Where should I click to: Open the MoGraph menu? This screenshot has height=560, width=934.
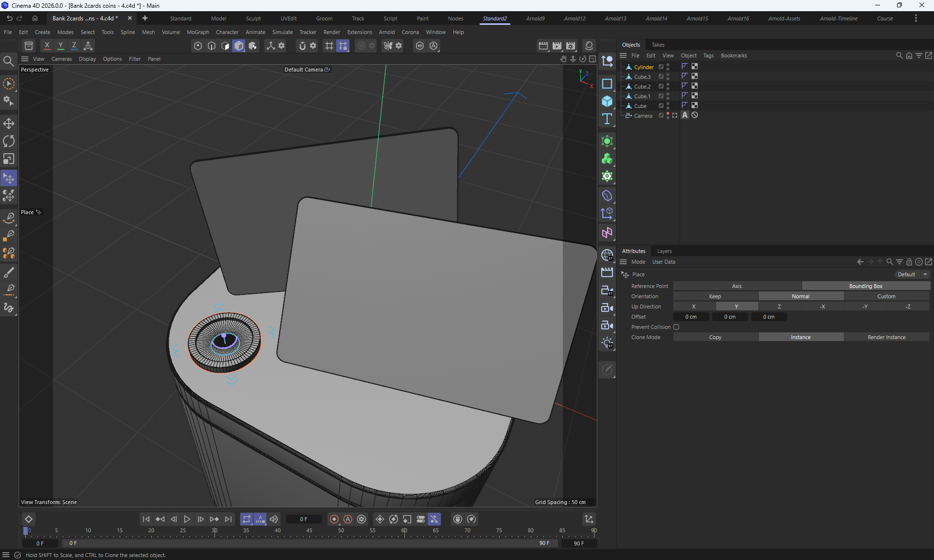[198, 32]
